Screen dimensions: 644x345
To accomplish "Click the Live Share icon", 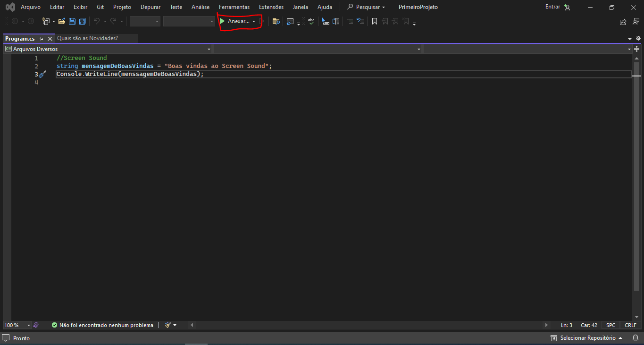I will [x=623, y=22].
